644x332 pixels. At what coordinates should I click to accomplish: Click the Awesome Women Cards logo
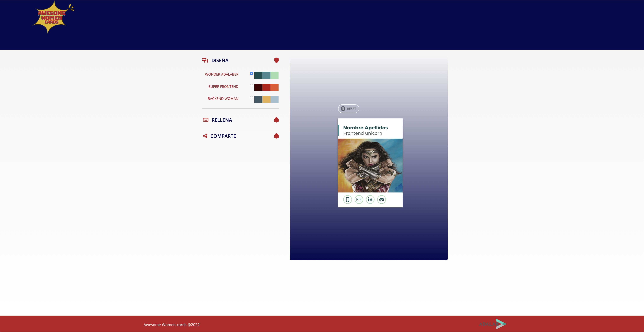(x=52, y=17)
